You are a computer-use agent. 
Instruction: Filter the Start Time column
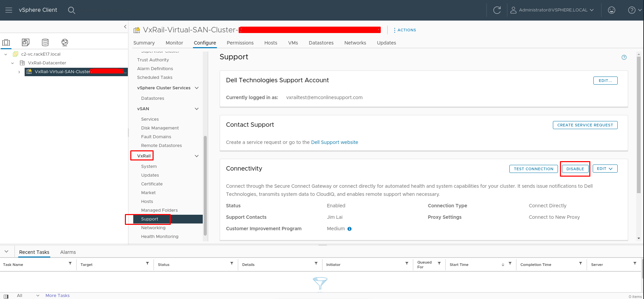coord(510,263)
